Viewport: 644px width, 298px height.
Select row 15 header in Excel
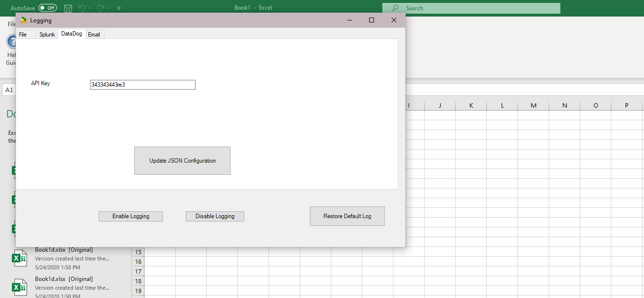[x=138, y=252]
